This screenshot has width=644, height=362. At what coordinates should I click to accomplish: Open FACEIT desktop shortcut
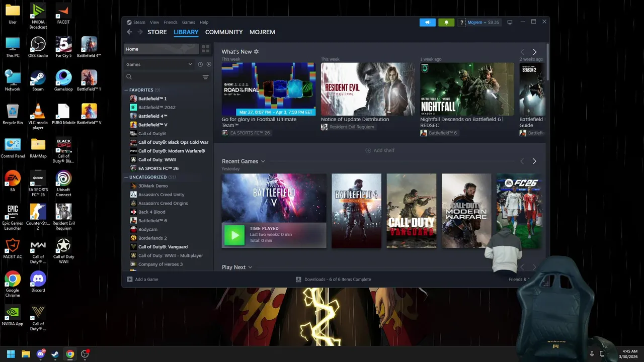point(63,15)
